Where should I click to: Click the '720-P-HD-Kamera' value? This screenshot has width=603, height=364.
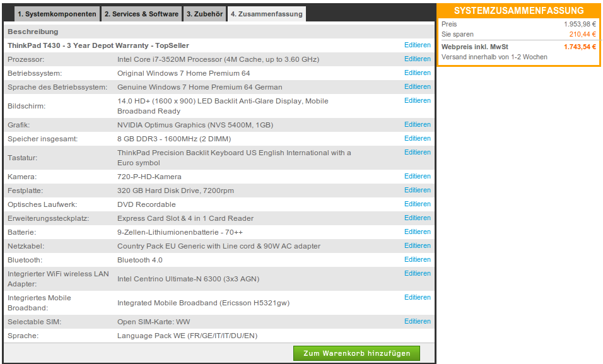(149, 177)
